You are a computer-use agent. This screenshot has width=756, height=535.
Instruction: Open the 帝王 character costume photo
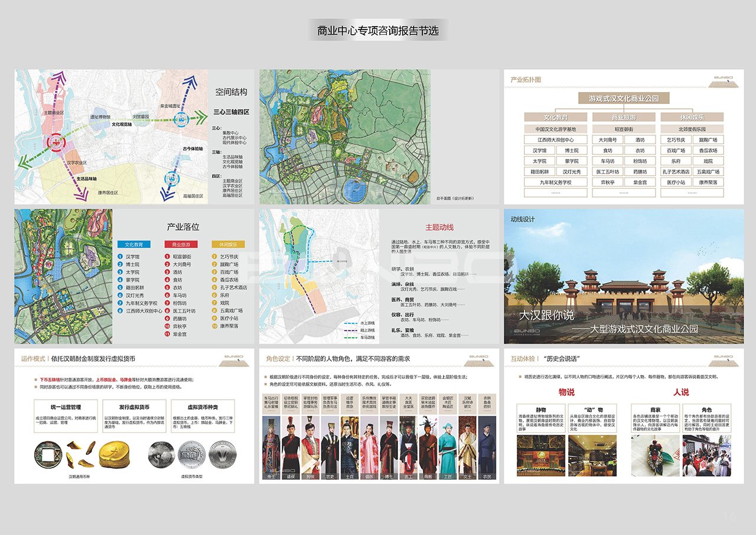click(271, 446)
